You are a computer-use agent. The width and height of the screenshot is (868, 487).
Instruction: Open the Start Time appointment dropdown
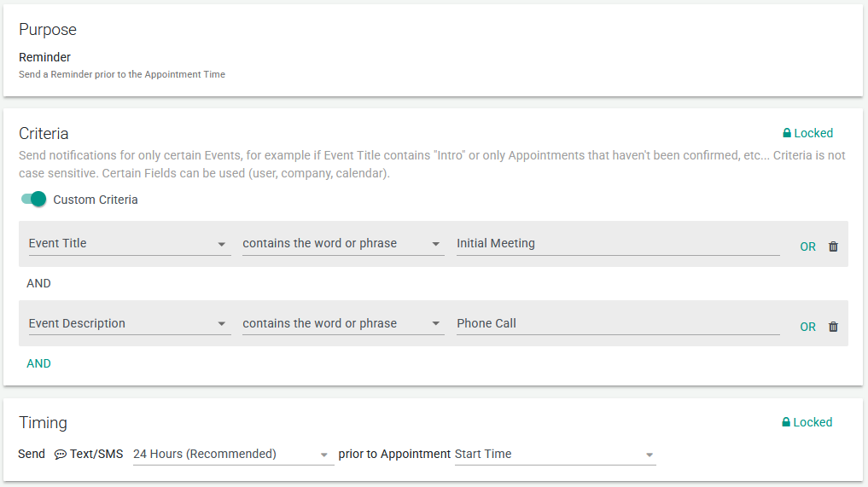pos(555,455)
